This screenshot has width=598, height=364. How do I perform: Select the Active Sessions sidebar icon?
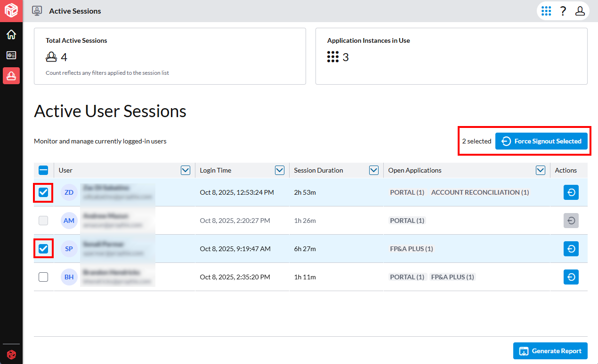click(x=11, y=76)
